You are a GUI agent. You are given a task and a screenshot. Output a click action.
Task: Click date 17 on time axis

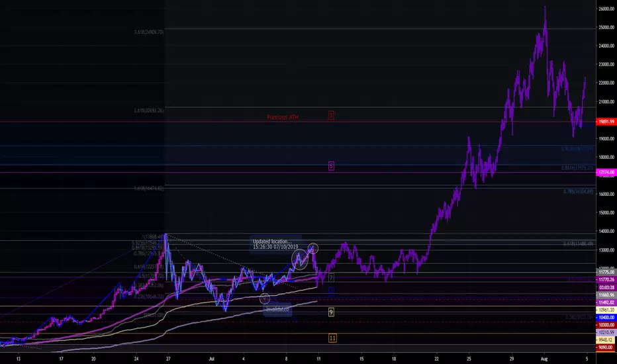[61, 359]
